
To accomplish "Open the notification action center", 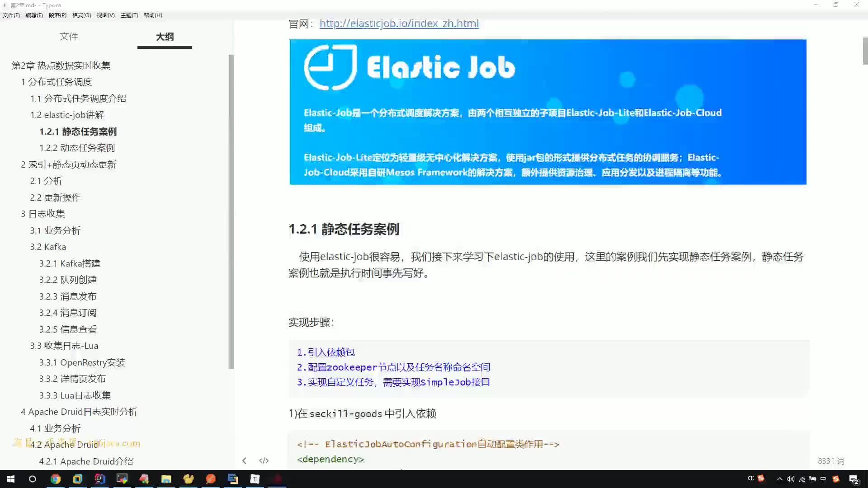I will click(854, 479).
